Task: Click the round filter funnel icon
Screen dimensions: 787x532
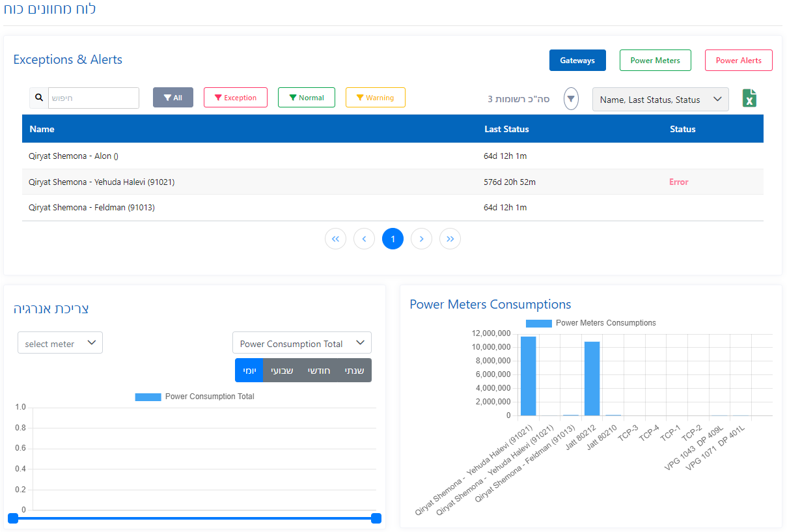Action: pyautogui.click(x=571, y=99)
